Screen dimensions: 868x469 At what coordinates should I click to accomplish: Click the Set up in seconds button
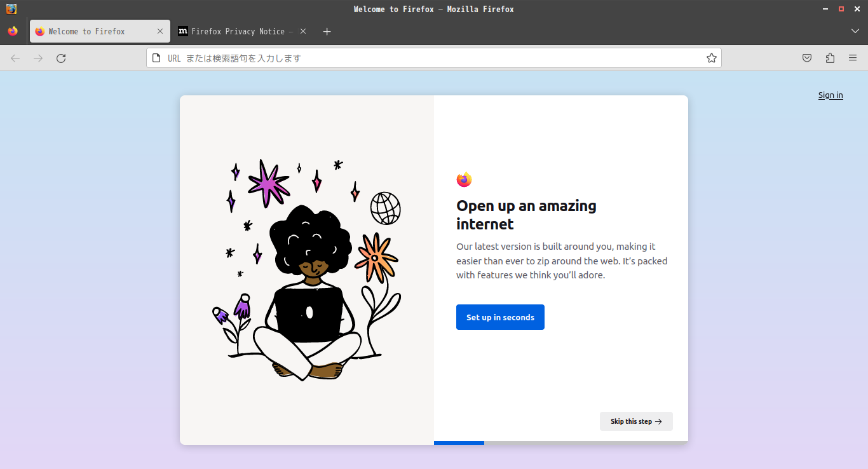500,317
